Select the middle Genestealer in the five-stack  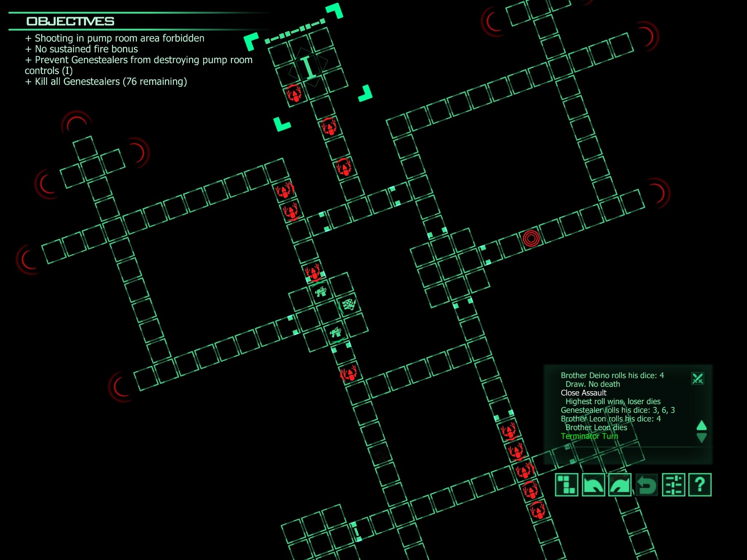click(x=525, y=471)
